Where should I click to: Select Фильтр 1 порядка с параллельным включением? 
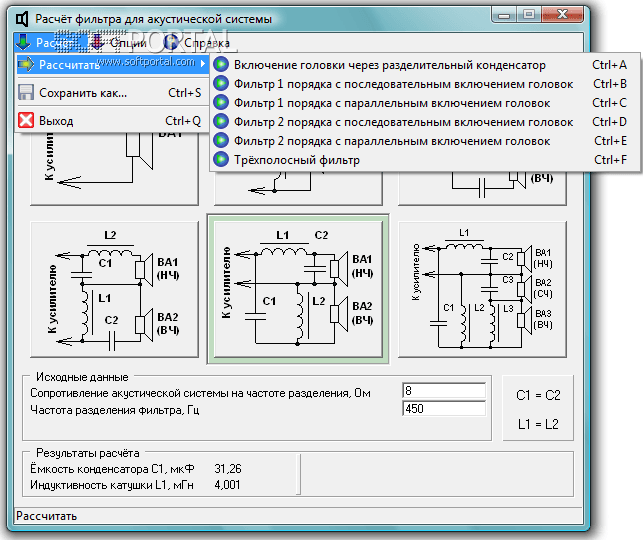[425, 103]
